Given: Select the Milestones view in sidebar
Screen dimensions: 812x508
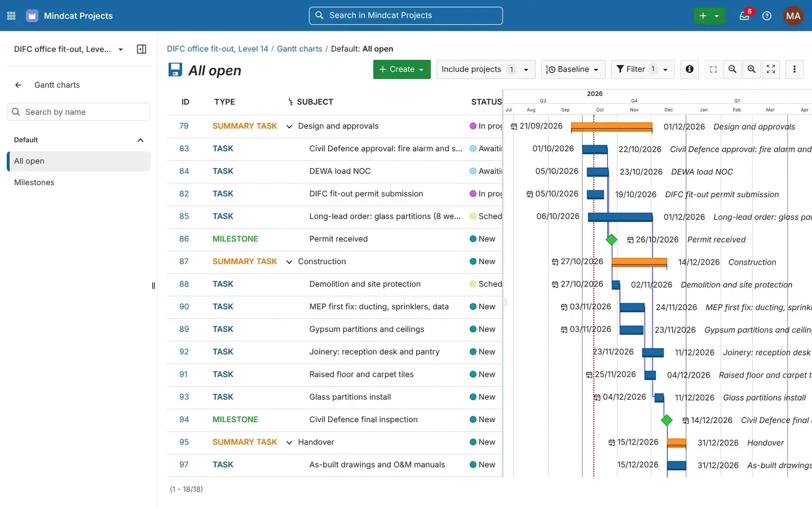Looking at the screenshot, I should point(78,182).
